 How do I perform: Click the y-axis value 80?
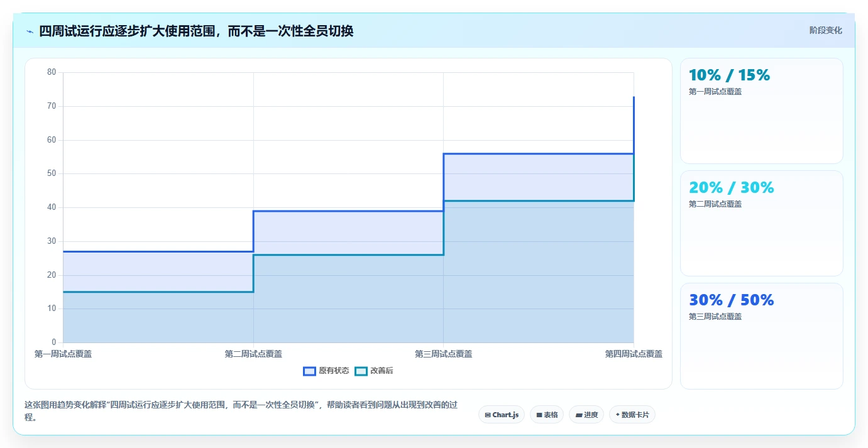pyautogui.click(x=52, y=72)
